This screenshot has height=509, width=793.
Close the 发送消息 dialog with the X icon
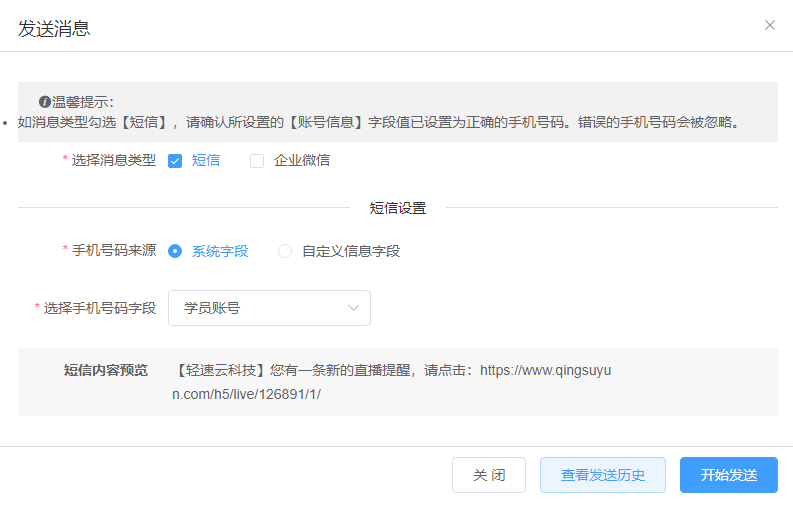[769, 25]
